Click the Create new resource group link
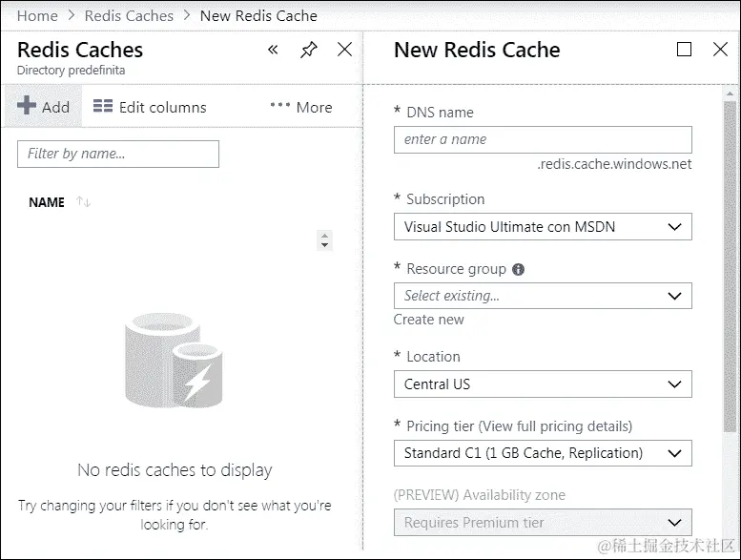This screenshot has height=560, width=741. [428, 320]
